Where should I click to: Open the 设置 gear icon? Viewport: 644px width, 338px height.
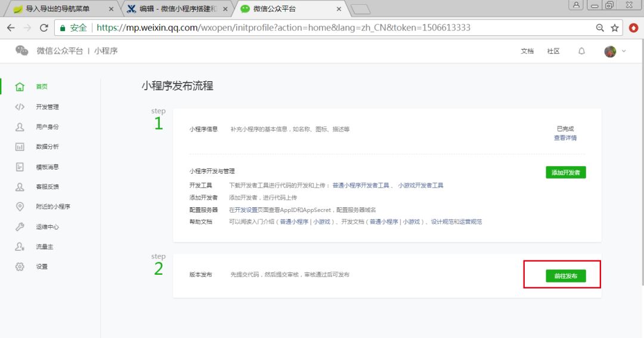20,266
